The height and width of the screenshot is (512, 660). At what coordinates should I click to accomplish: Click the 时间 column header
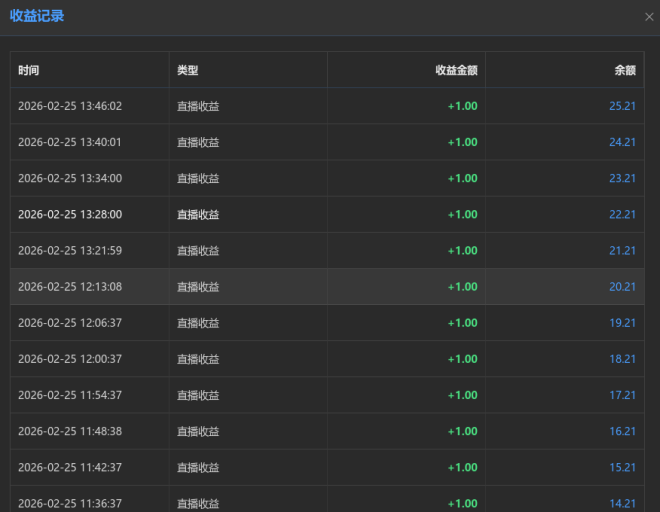pyautogui.click(x=29, y=70)
